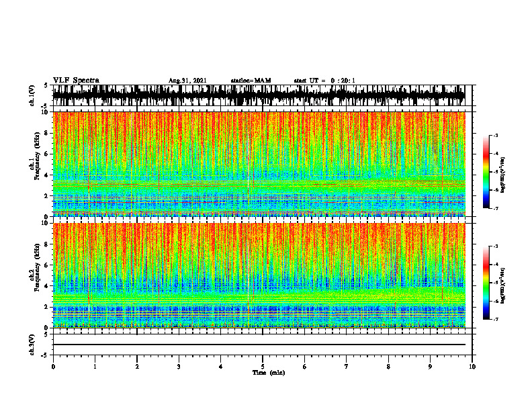Click the ch.1 spectrogram plot area
Image resolution: width=532 pixels, height=411 pixels.
coord(259,164)
